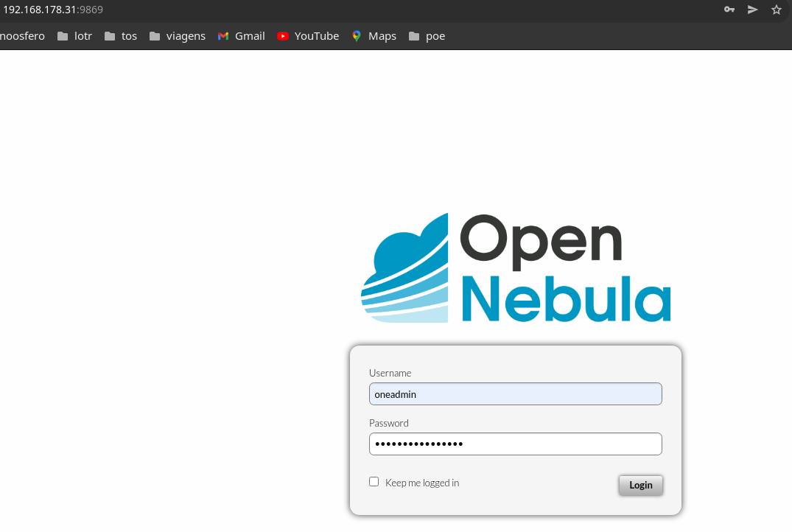
Task: Bookmark this page with the star icon
Action: click(777, 10)
